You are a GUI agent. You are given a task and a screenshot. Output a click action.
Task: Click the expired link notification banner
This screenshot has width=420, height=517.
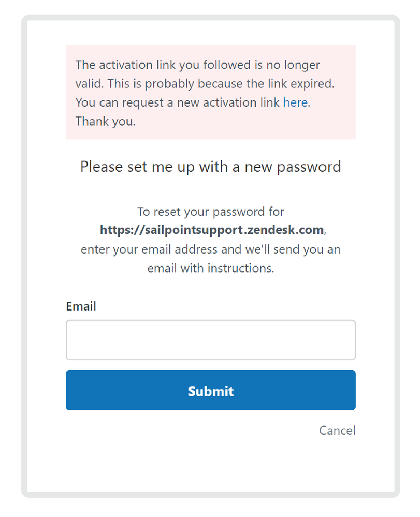click(x=210, y=92)
